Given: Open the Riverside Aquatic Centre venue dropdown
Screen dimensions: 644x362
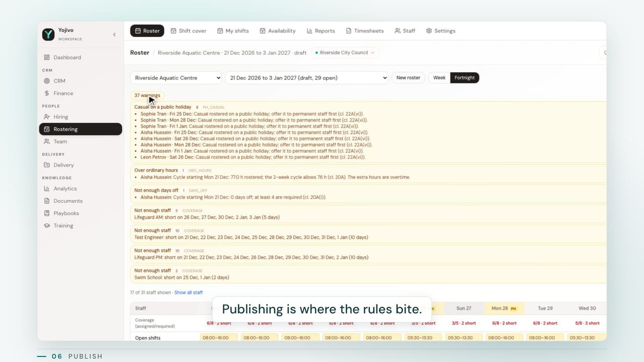Looking at the screenshot, I should point(176,78).
